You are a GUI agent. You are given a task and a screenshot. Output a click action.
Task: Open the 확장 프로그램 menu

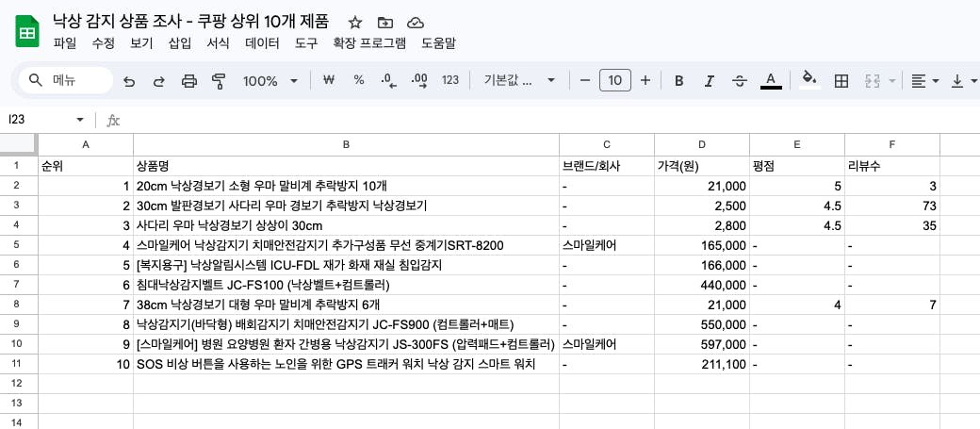pos(370,43)
